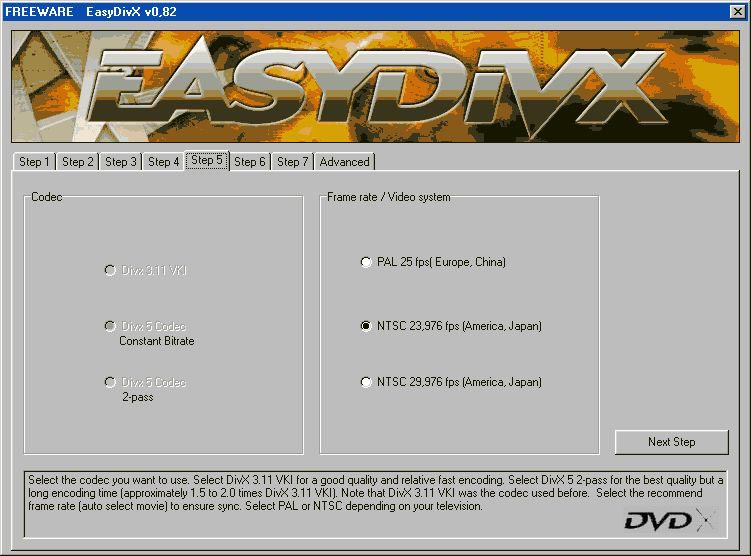This screenshot has height=556, width=751.
Task: Click the 'Frame rate / Video system' group title
Action: pos(388,197)
